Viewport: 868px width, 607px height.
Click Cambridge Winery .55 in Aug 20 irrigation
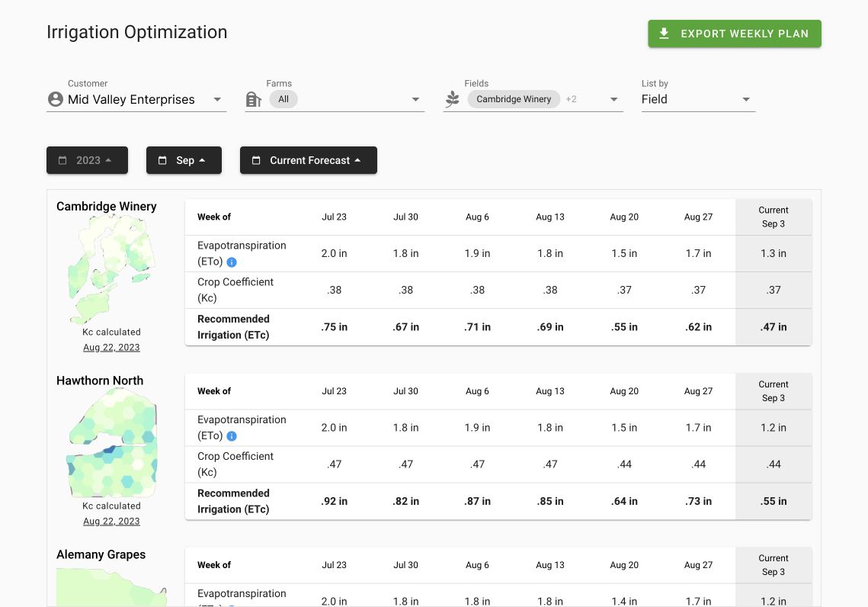pos(624,327)
